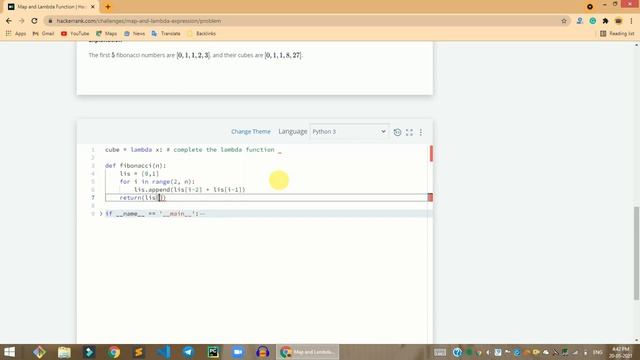Reload the HackerRank page

point(34,21)
